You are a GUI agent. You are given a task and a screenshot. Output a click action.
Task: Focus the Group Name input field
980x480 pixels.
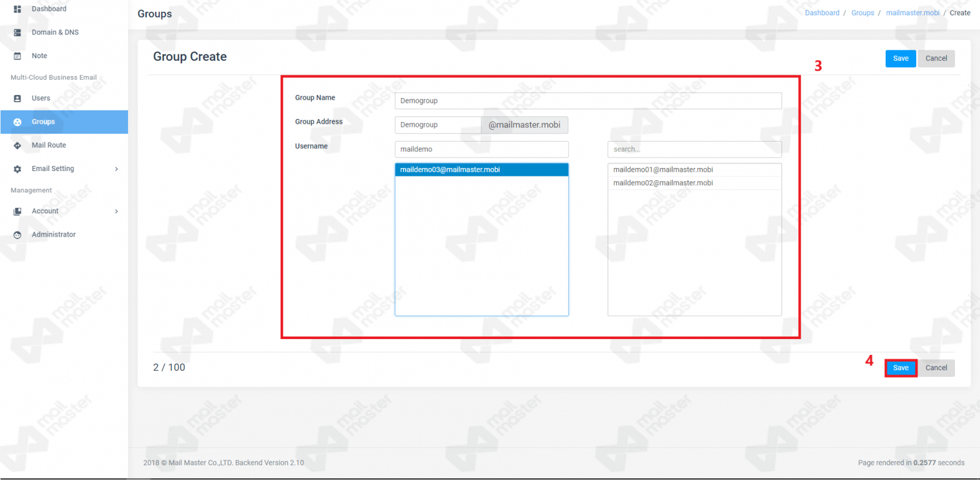pyautogui.click(x=588, y=101)
